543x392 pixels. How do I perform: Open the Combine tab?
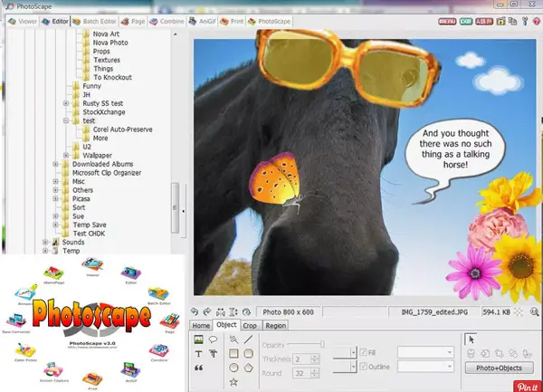pyautogui.click(x=167, y=21)
